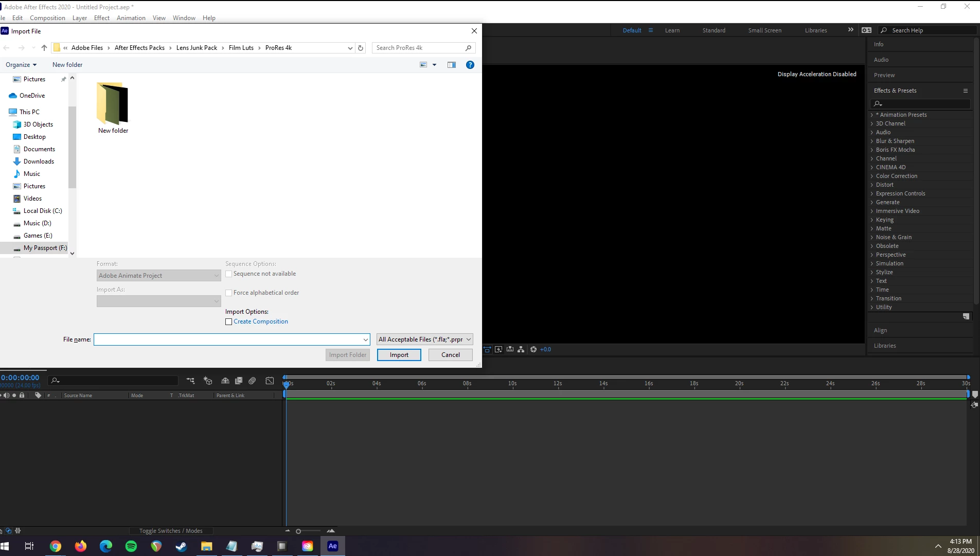Open the Format dropdown showing Adobe Animate Project
The height and width of the screenshot is (556, 980).
point(159,276)
